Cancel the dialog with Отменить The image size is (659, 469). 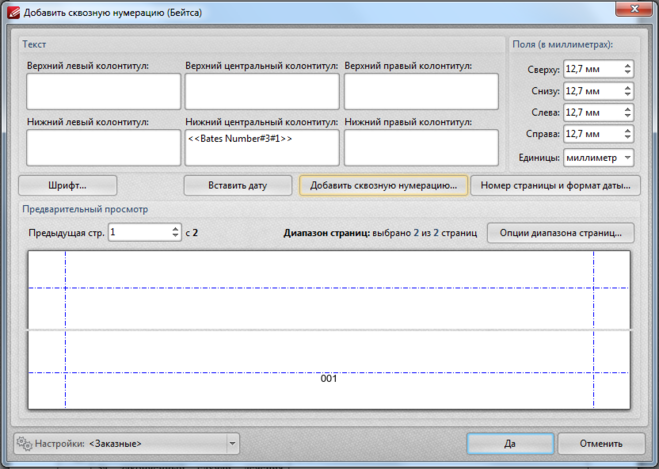pyautogui.click(x=600, y=443)
